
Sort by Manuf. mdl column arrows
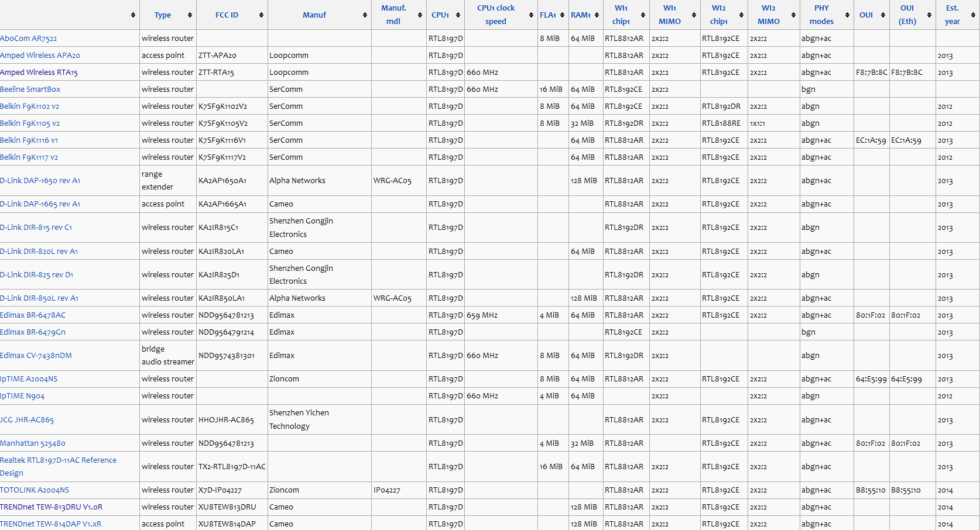coord(420,15)
